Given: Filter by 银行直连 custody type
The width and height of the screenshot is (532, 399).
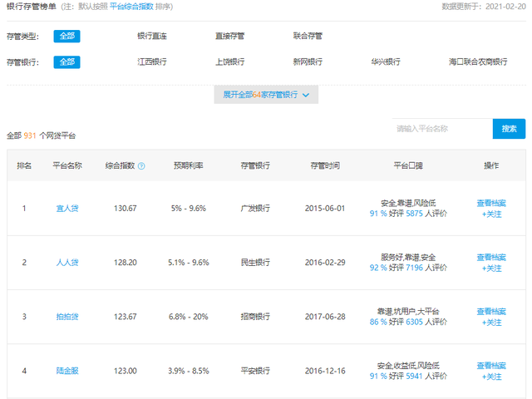Looking at the screenshot, I should coord(152,36).
